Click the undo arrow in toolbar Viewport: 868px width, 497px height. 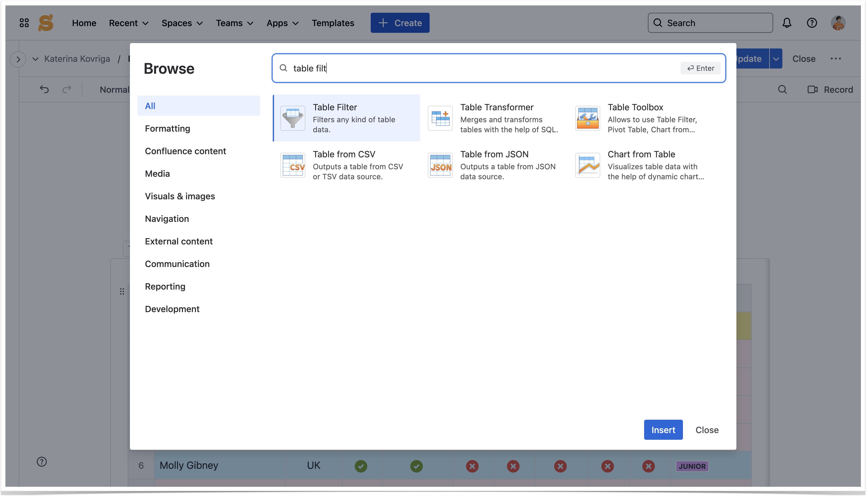point(44,89)
